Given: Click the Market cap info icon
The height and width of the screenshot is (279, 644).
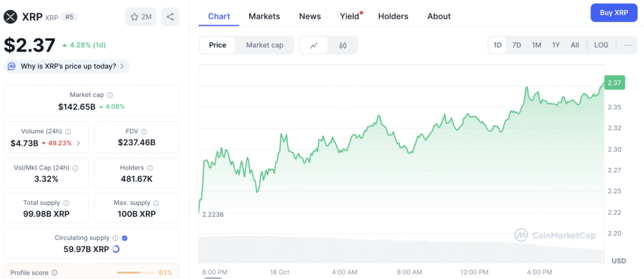Looking at the screenshot, I should (110, 95).
